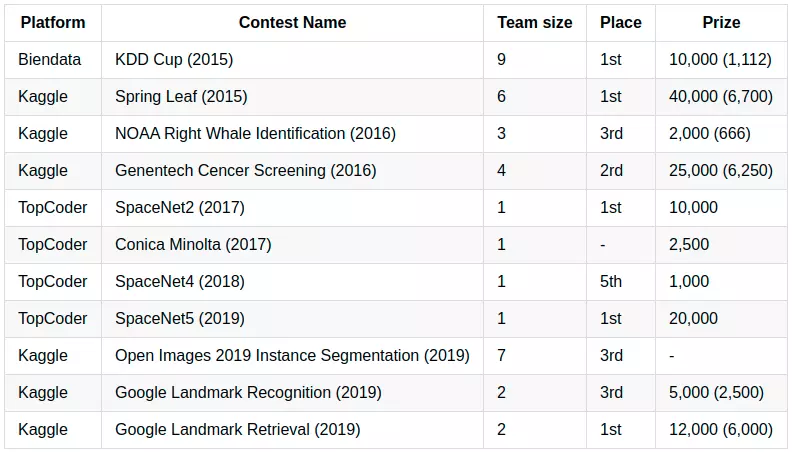
Task: Click the KDD Cup (2015) cell
Action: [x=174, y=60]
